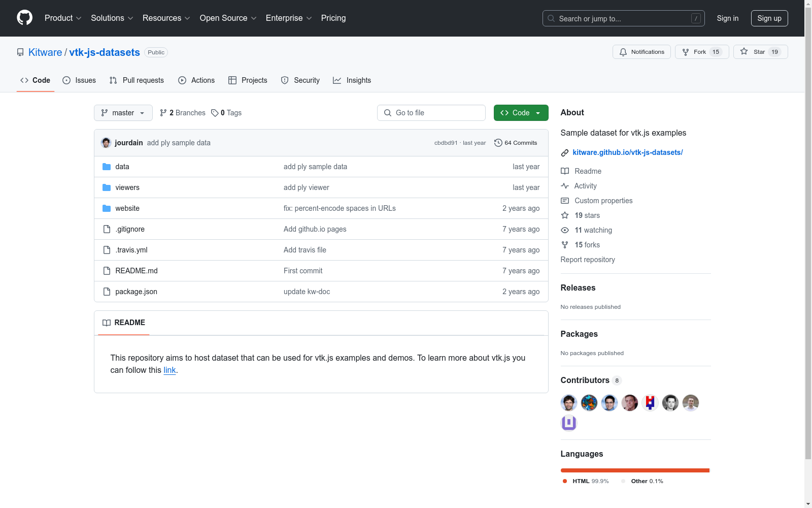Screen dimensions: 812x508
Task: Click Report repository link
Action: (x=588, y=260)
